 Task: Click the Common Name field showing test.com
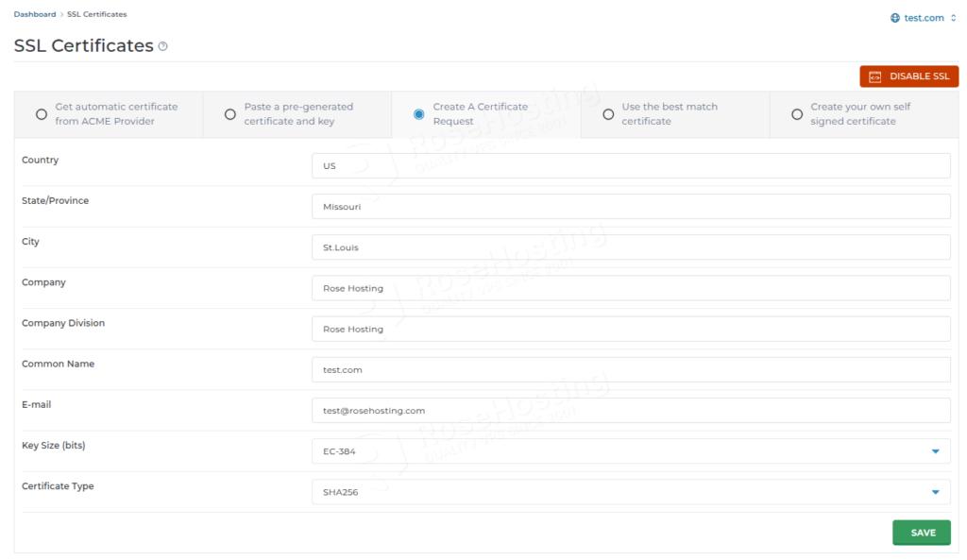coord(631,369)
